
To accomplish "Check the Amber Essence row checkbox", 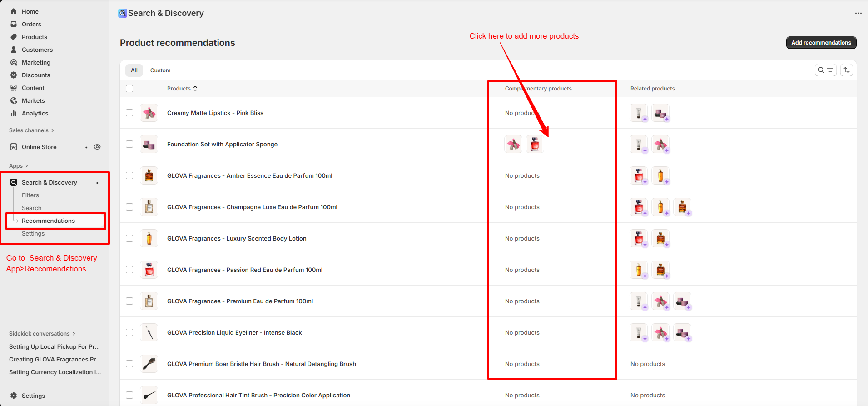I will [x=129, y=175].
